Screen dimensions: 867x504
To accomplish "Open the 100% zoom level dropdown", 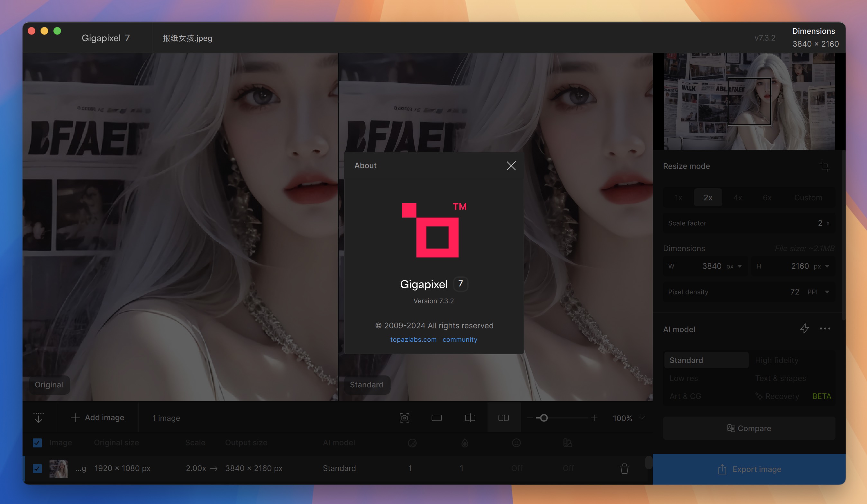I will coord(628,418).
